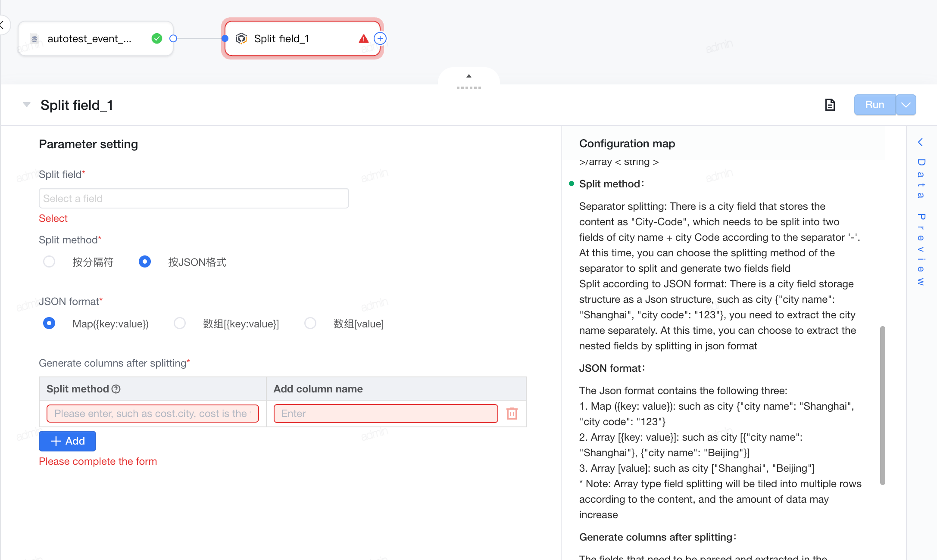This screenshot has width=937, height=560.
Task: Open the Run button dropdown arrow
Action: [x=906, y=105]
